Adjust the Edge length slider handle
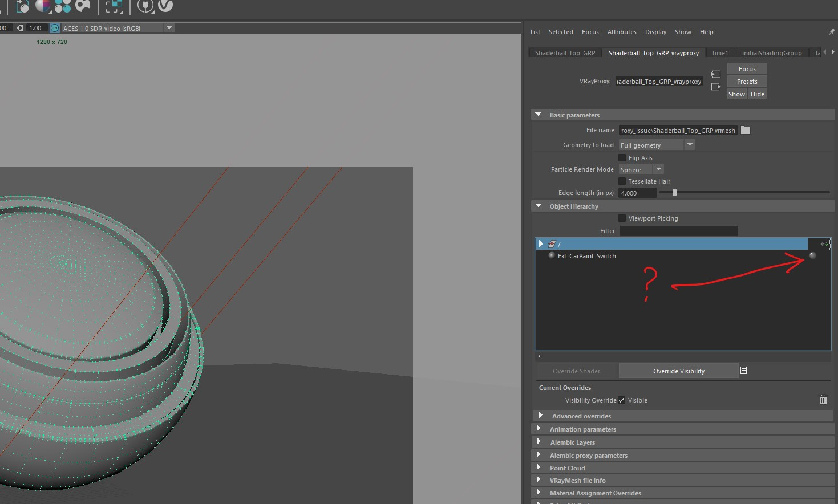This screenshot has height=504, width=838. [x=674, y=193]
